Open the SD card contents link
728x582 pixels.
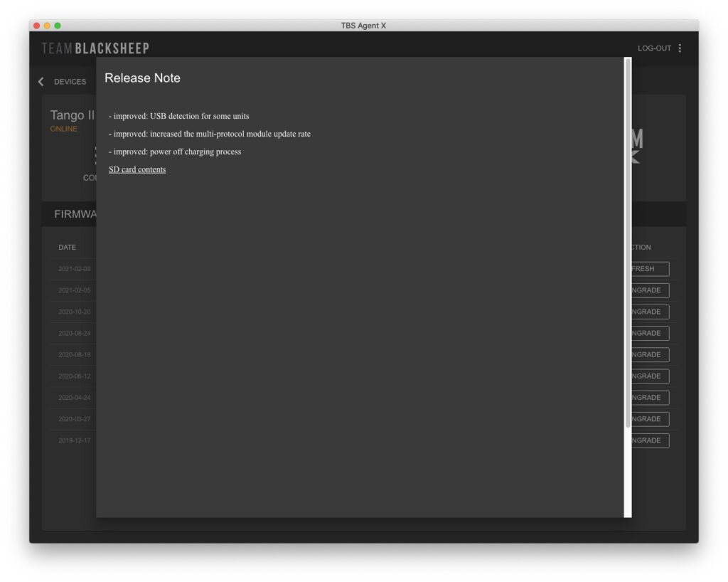pos(137,169)
